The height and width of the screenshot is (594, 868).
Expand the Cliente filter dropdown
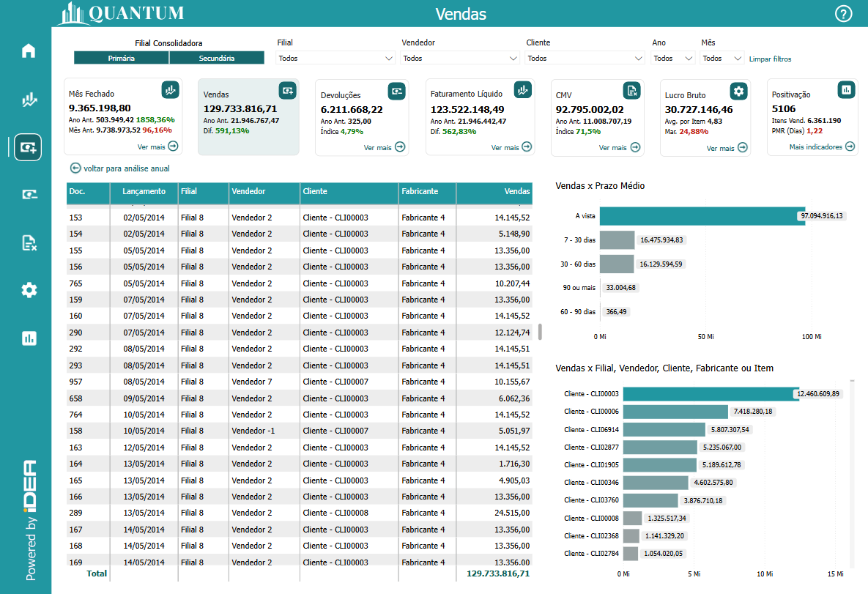[x=585, y=58]
